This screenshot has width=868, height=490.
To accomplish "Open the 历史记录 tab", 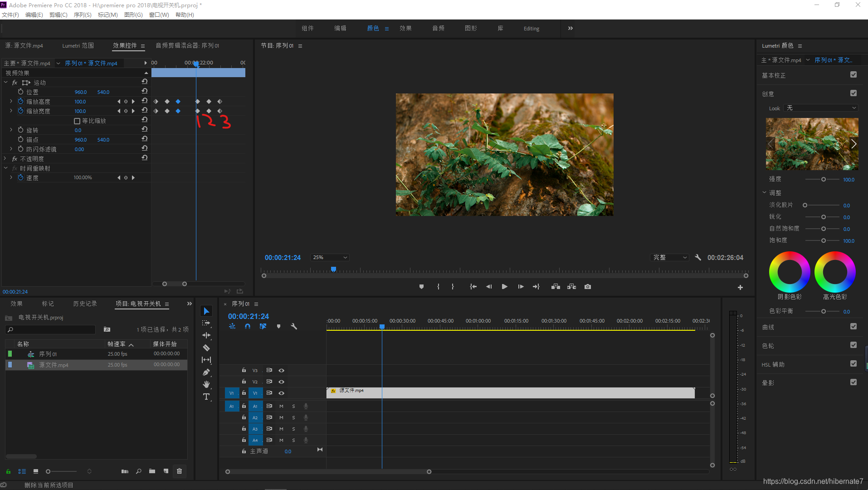I will point(85,304).
